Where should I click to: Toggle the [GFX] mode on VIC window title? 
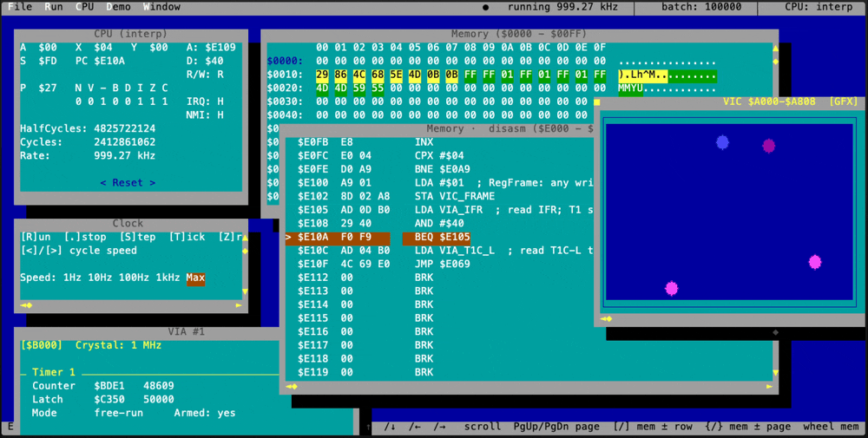coord(843,101)
